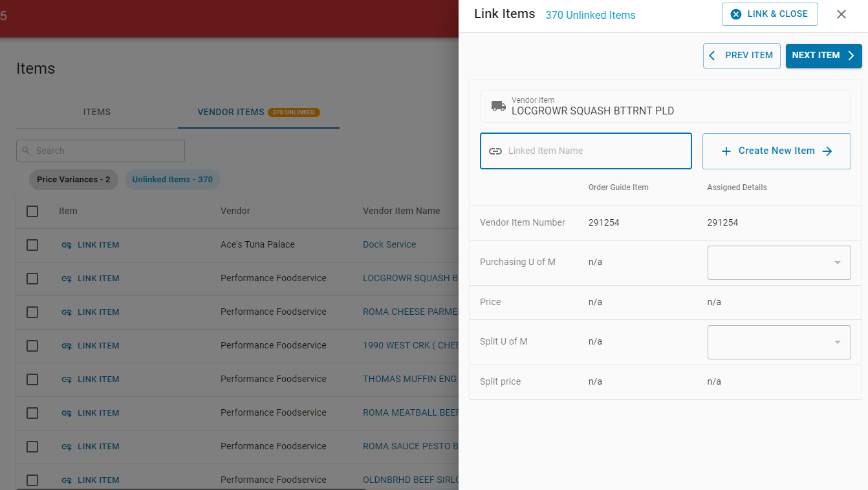This screenshot has width=868, height=490.
Task: Click link icon in THOMAS MUFFIN ENG row
Action: coord(67,379)
